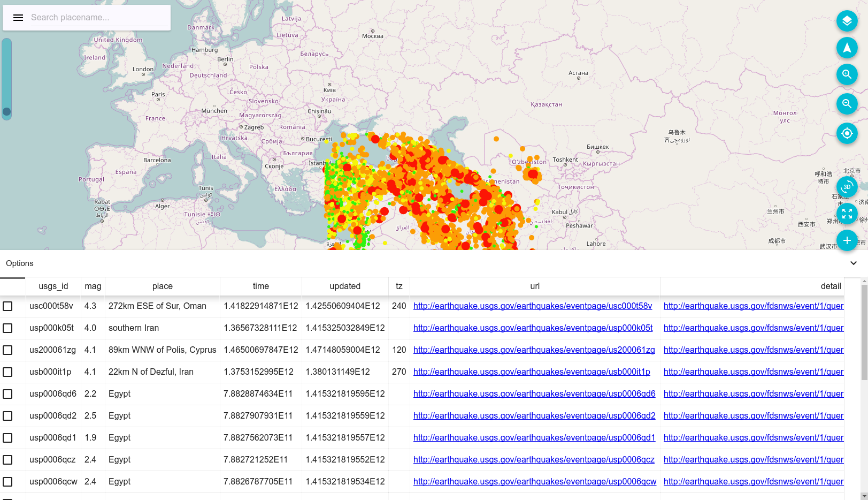Select the checkbox for 89km WNW of Polis, Cyprus
The width and height of the screenshot is (868, 500).
click(7, 350)
